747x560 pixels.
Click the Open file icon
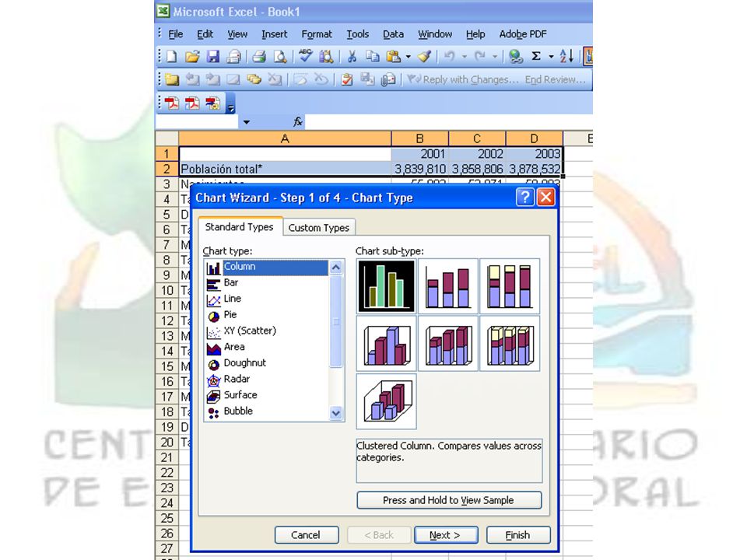click(192, 57)
